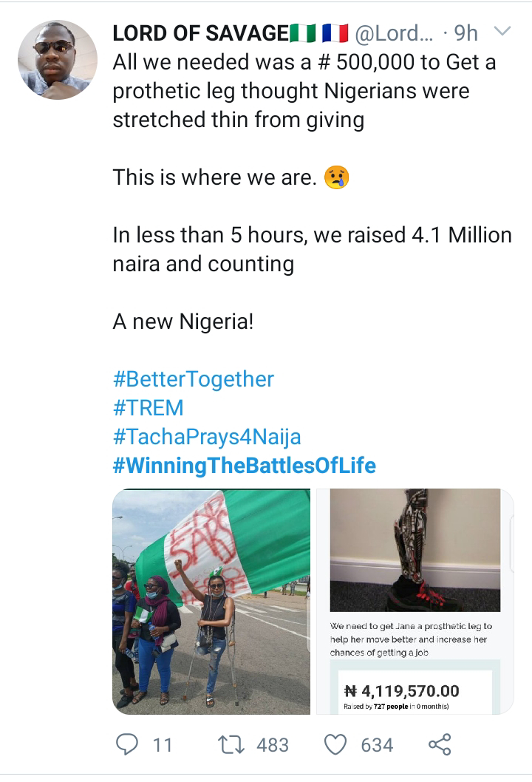View the protest photo with Nigerian flag
This screenshot has width=532, height=782.
(211, 601)
